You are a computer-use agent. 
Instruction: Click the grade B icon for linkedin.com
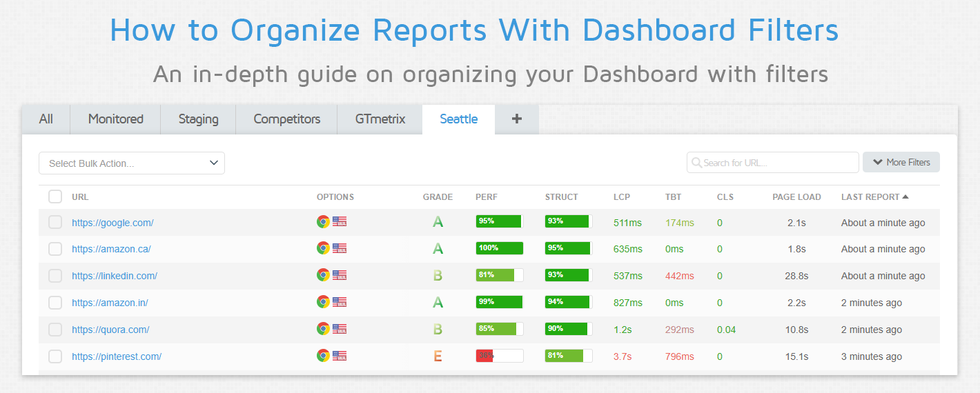pyautogui.click(x=438, y=276)
